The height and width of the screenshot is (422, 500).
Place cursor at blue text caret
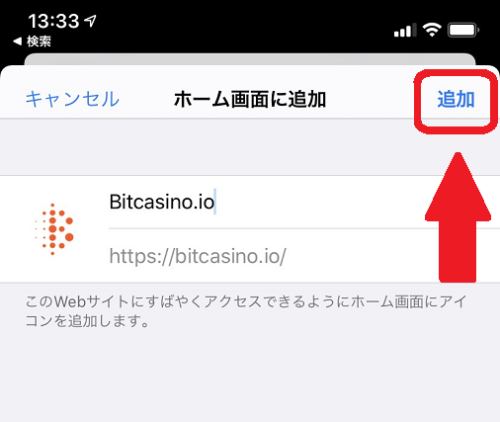coord(215,201)
